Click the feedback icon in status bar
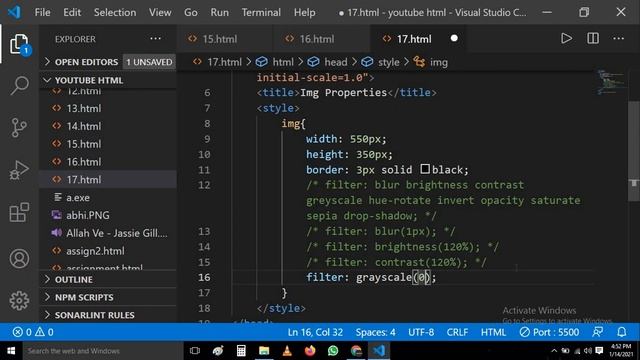Image resolution: width=640 pixels, height=360 pixels. (598, 332)
